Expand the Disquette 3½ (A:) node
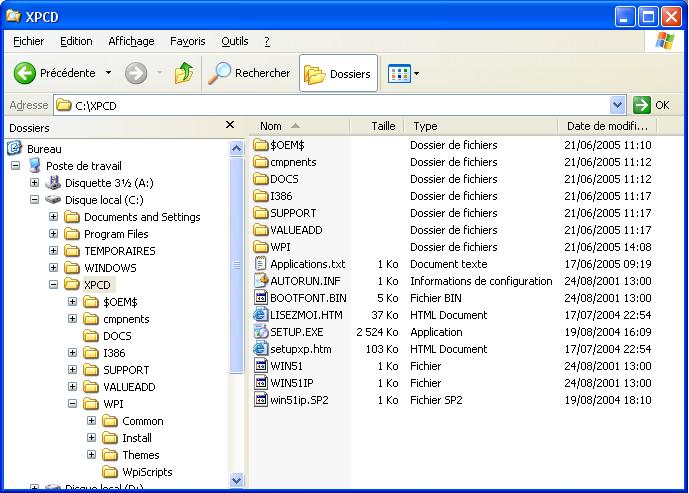Image resolution: width=689 pixels, height=493 pixels. point(34,182)
